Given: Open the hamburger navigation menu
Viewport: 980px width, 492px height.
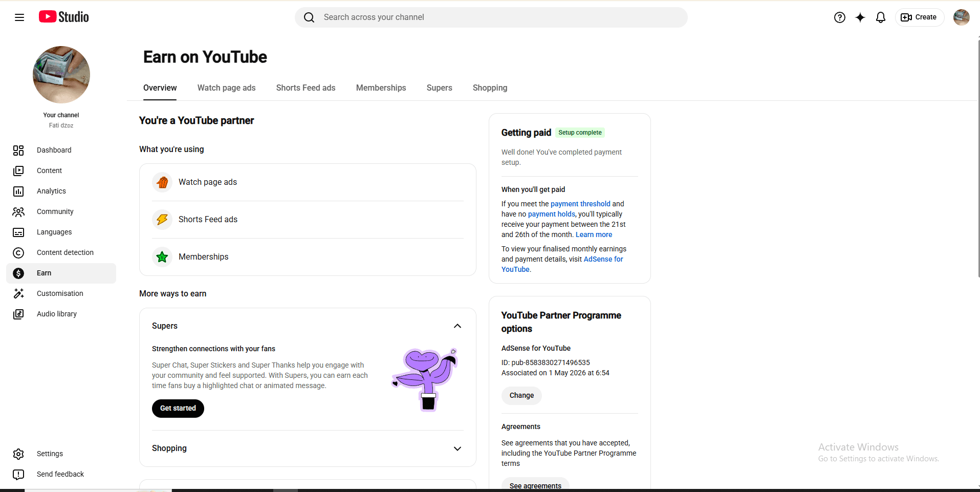Looking at the screenshot, I should point(19,17).
